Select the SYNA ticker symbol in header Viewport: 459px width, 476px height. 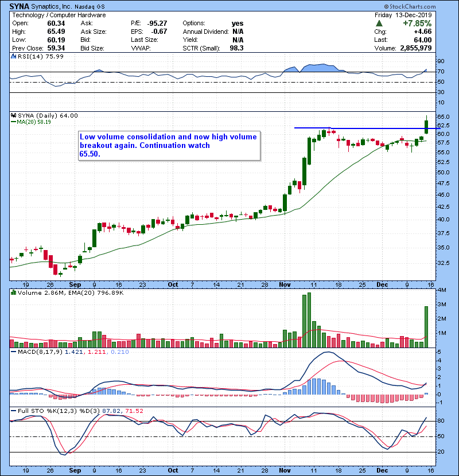coord(20,6)
